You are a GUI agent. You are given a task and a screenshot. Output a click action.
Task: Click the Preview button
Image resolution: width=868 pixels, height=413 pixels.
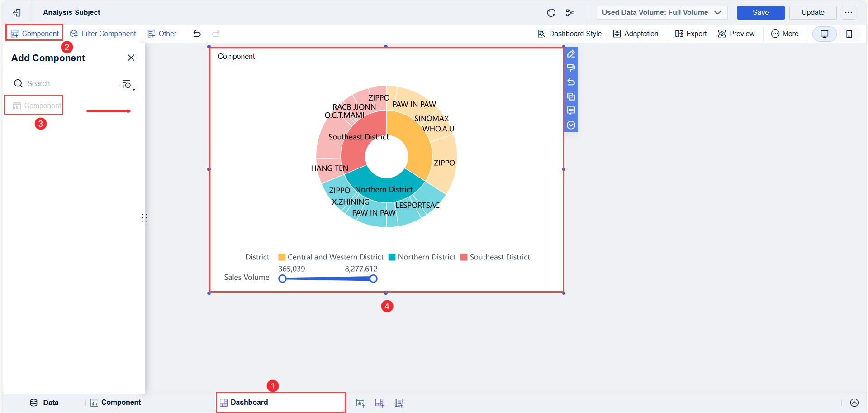(736, 34)
